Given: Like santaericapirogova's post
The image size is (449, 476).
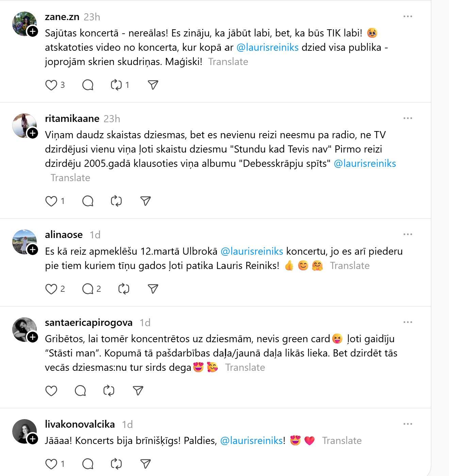Looking at the screenshot, I should pyautogui.click(x=51, y=391).
